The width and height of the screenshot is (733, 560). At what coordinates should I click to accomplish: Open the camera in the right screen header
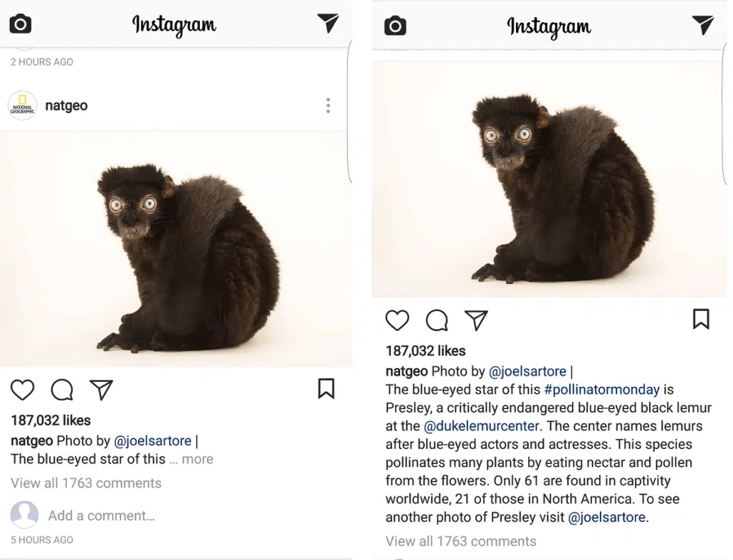coord(395,26)
